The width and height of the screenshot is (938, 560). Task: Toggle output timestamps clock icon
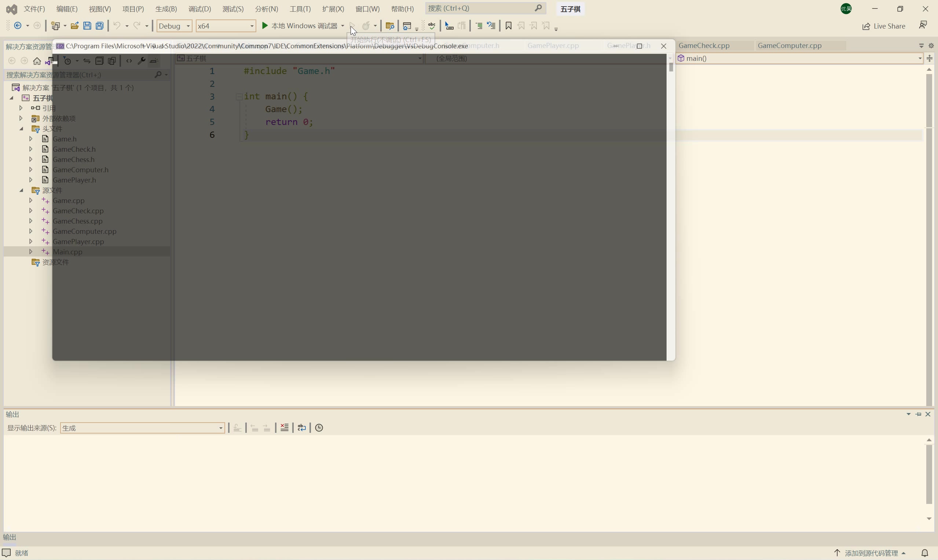pyautogui.click(x=319, y=428)
